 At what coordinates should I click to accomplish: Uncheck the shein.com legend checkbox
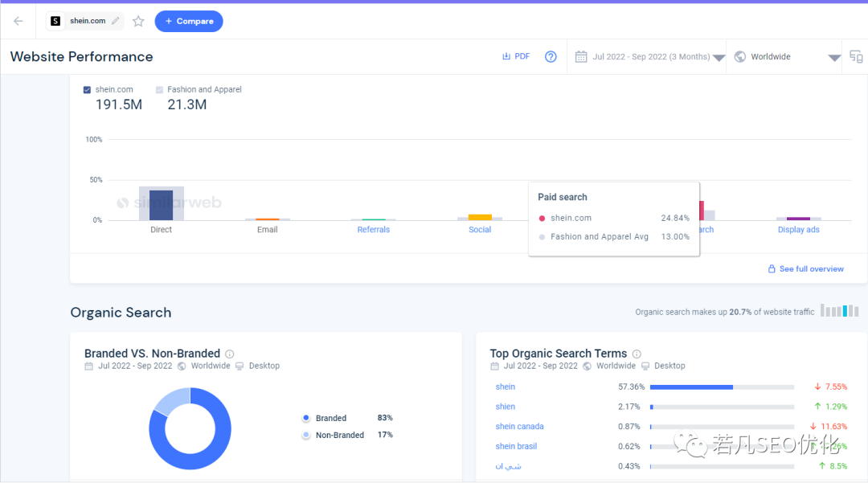tap(88, 90)
